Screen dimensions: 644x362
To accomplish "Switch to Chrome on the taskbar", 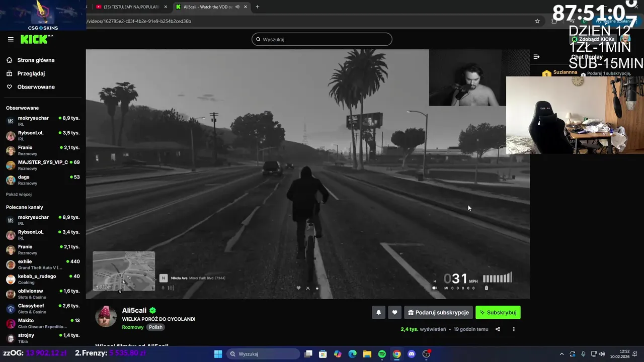I will [397, 354].
